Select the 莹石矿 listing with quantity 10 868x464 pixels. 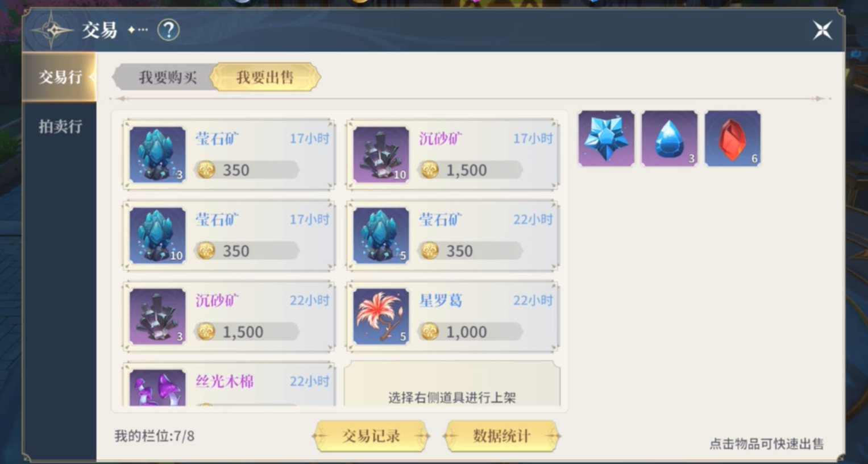coord(229,235)
